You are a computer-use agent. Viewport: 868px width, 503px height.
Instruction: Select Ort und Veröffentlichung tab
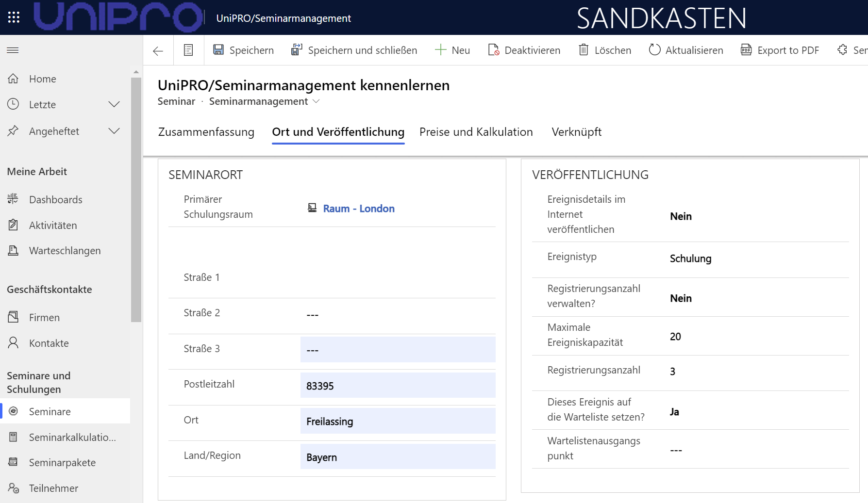click(x=338, y=132)
